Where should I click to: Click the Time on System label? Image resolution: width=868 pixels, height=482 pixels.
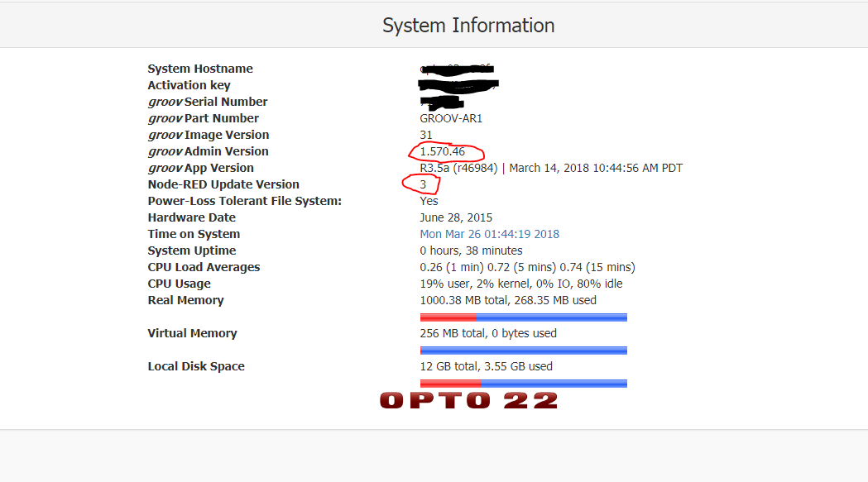194,234
